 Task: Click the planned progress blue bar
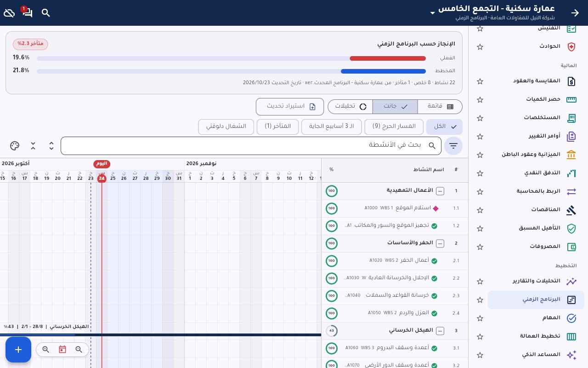[383, 71]
